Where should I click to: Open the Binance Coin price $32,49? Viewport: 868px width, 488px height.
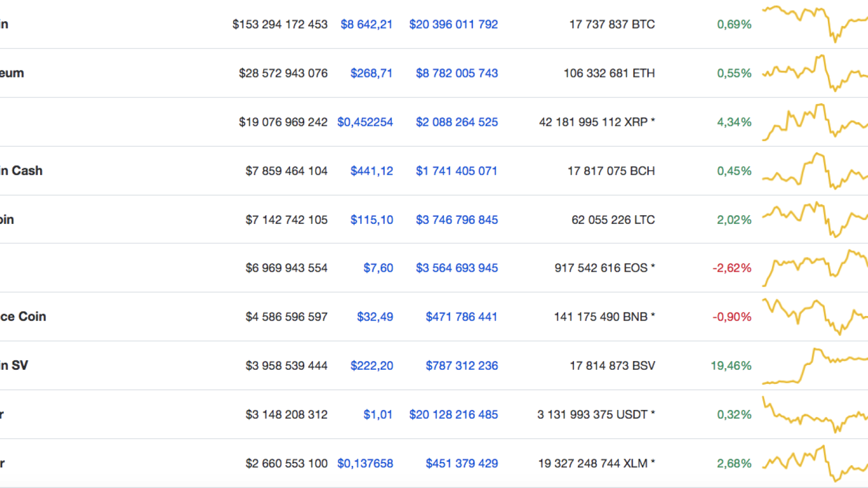point(375,317)
